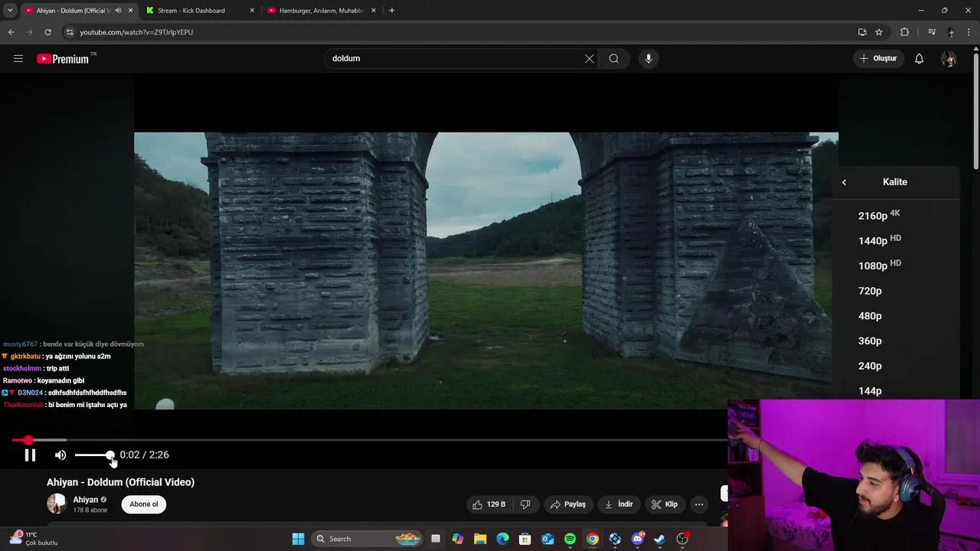Viewport: 980px width, 551px height.
Task: Open Steam from taskbar
Action: pyautogui.click(x=660, y=539)
